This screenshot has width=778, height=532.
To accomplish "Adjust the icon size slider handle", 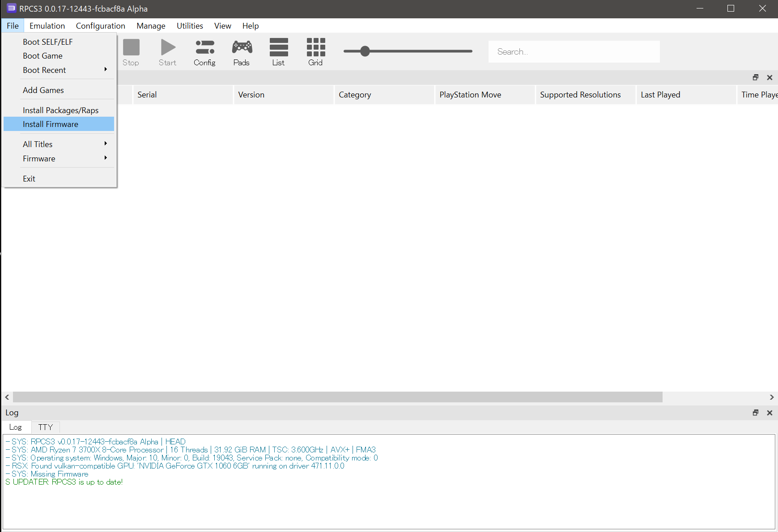I will pos(365,51).
